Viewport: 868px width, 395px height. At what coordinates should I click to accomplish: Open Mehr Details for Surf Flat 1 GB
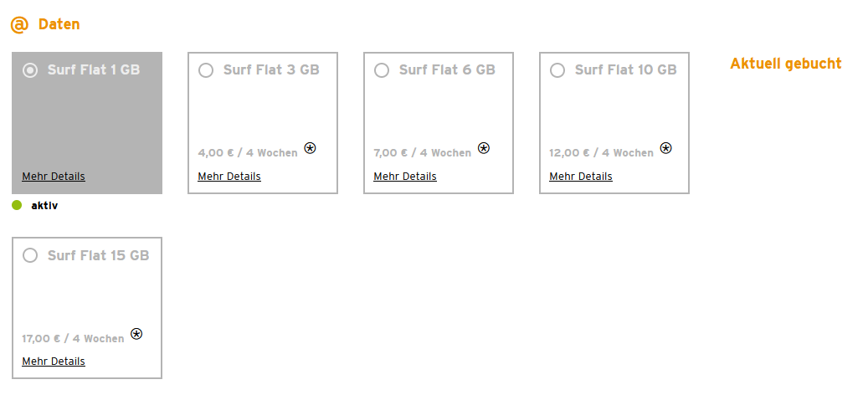pos(54,177)
